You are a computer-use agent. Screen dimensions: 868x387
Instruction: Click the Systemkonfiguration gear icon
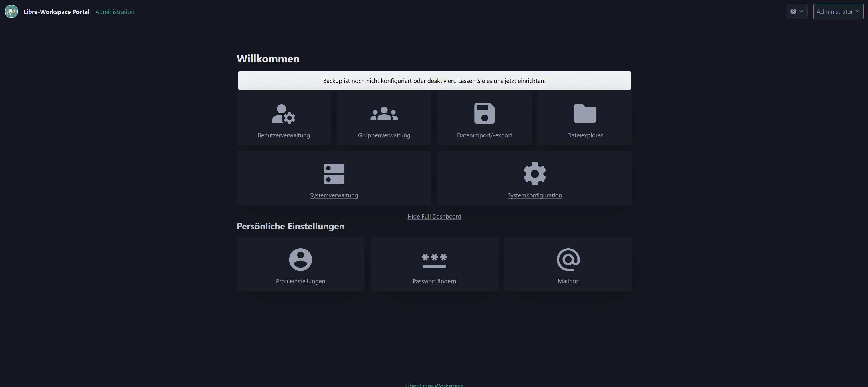pos(535,174)
